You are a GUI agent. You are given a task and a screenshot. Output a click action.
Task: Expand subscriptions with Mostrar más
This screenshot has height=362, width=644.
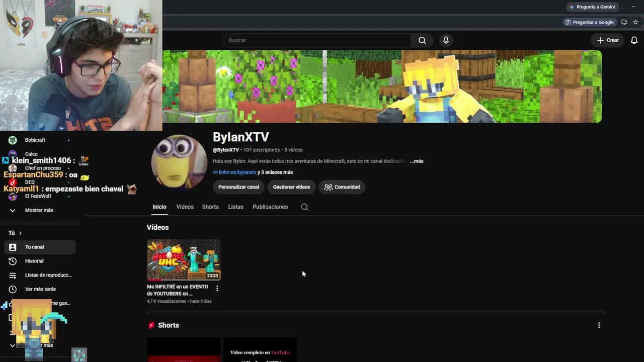pos(39,210)
